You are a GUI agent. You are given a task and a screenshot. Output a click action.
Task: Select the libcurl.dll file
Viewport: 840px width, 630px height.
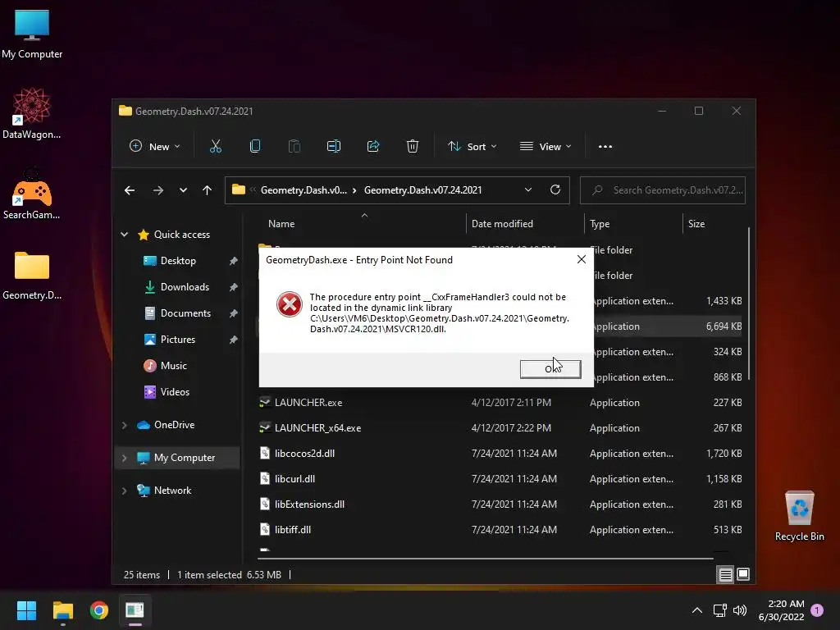pos(294,479)
